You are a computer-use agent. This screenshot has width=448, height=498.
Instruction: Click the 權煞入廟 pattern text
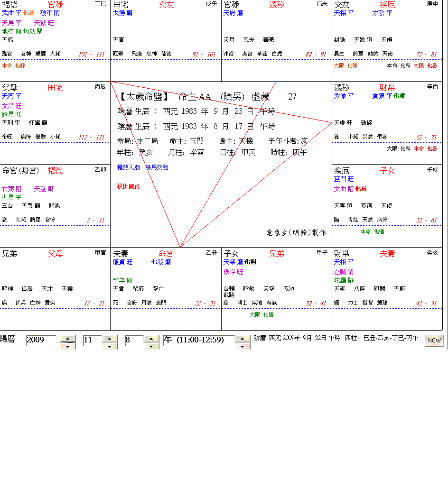click(128, 167)
